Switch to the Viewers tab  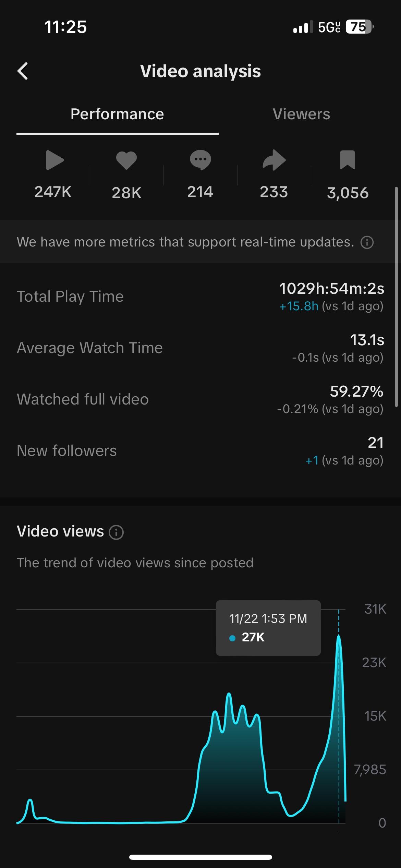tap(301, 114)
